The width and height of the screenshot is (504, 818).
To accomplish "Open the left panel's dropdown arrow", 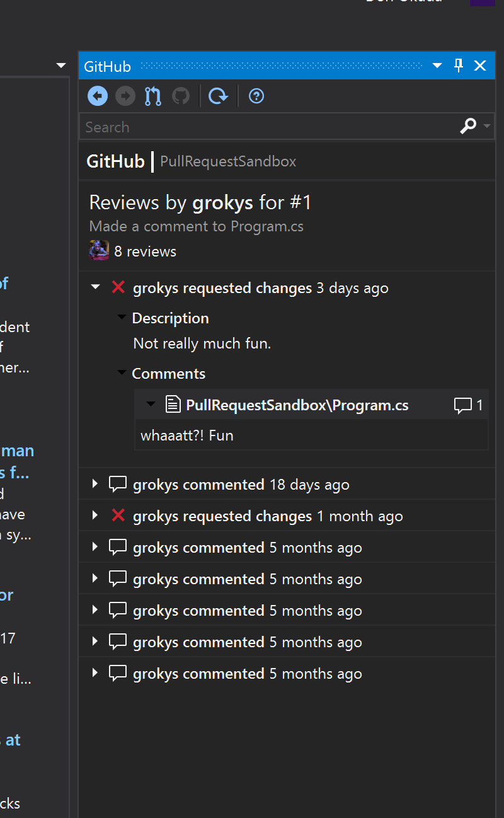I will point(60,65).
